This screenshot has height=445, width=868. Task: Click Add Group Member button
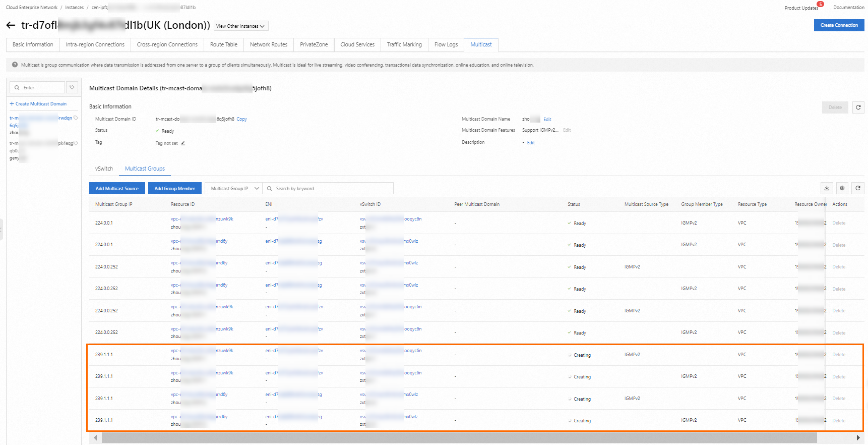click(x=174, y=188)
